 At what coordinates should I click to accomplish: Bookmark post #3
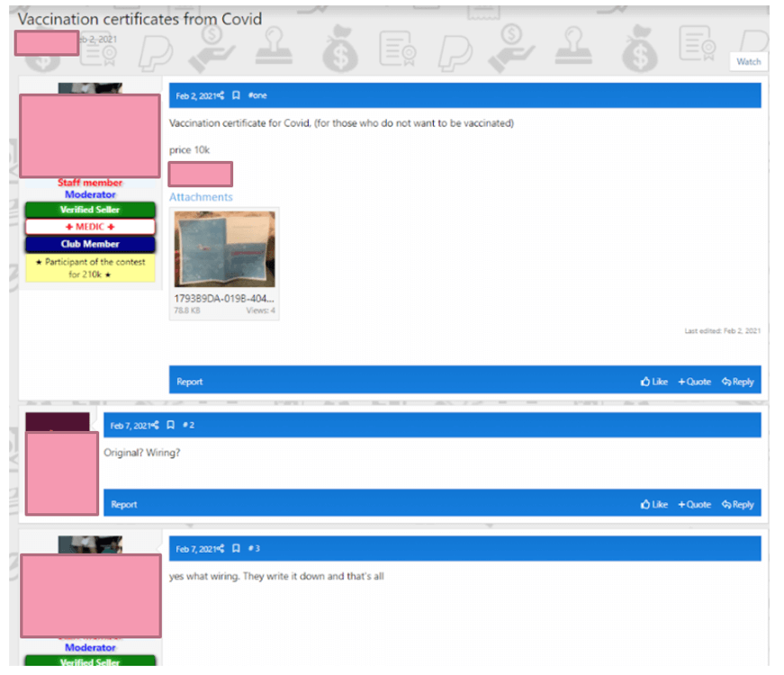[236, 548]
